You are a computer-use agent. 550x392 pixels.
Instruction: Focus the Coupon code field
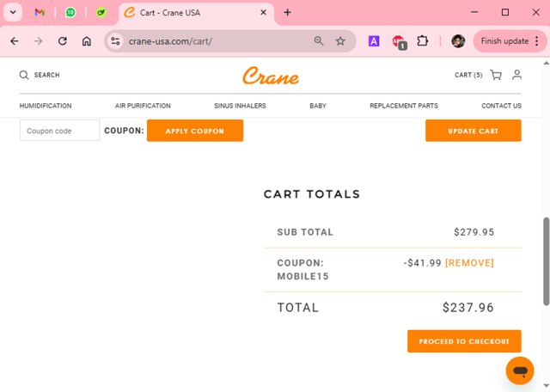pyautogui.click(x=59, y=131)
